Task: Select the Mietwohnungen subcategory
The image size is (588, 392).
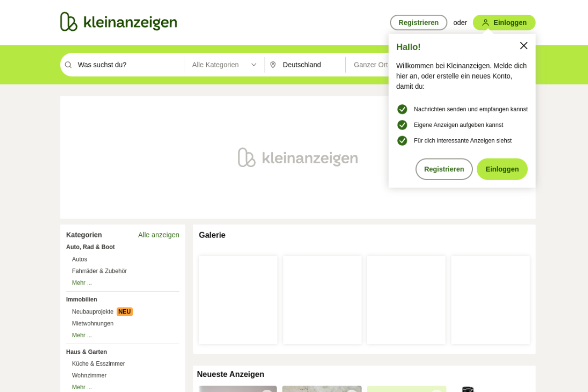Action: [x=93, y=324]
